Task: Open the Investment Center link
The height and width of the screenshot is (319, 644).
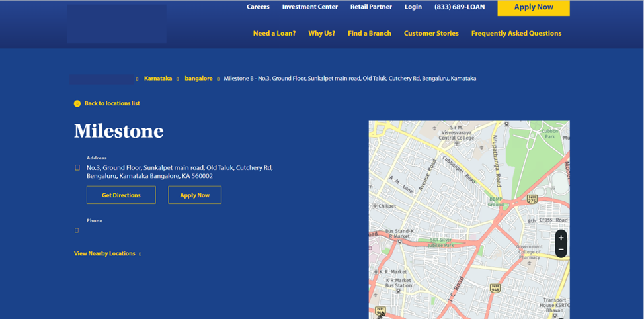Action: 309,7
